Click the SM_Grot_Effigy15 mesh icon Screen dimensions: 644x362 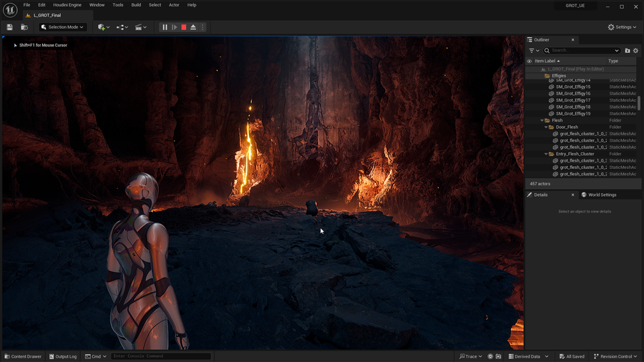click(551, 87)
